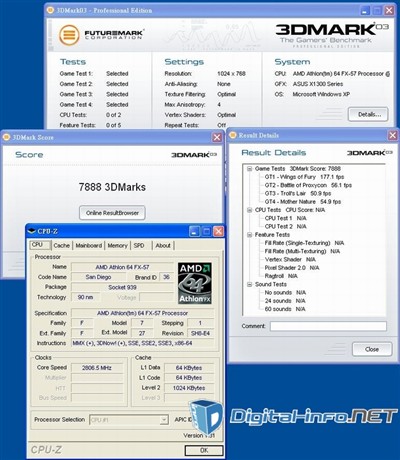Open the Details button in 3DMark03 System section
The image size is (400, 460).
(x=368, y=114)
